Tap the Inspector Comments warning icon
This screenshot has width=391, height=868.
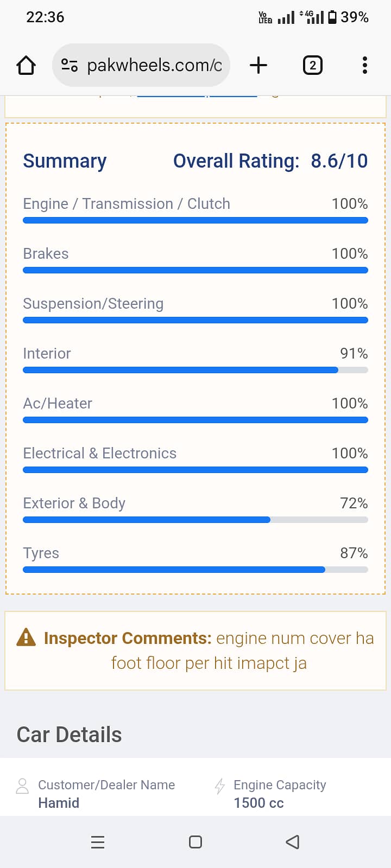point(26,637)
